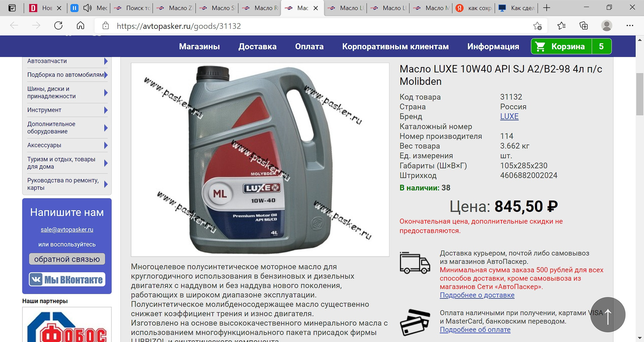Select the barcode text "4606882002024"
This screenshot has height=342, width=644.
[x=529, y=175]
